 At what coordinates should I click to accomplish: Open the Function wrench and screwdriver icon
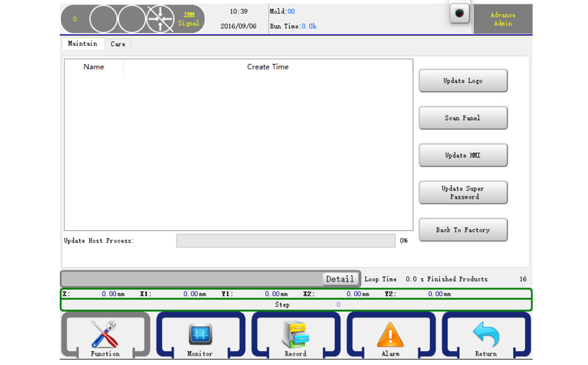[x=104, y=335]
